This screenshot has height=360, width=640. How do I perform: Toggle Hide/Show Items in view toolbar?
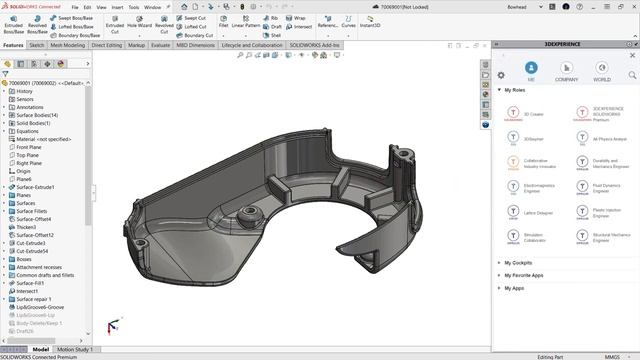(x=302, y=55)
